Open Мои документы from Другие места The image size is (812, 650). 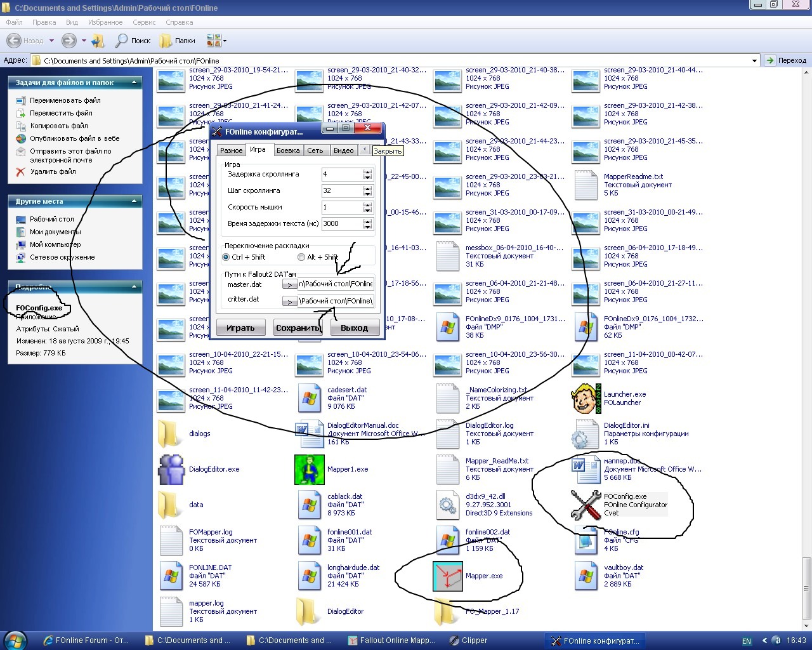coord(55,232)
